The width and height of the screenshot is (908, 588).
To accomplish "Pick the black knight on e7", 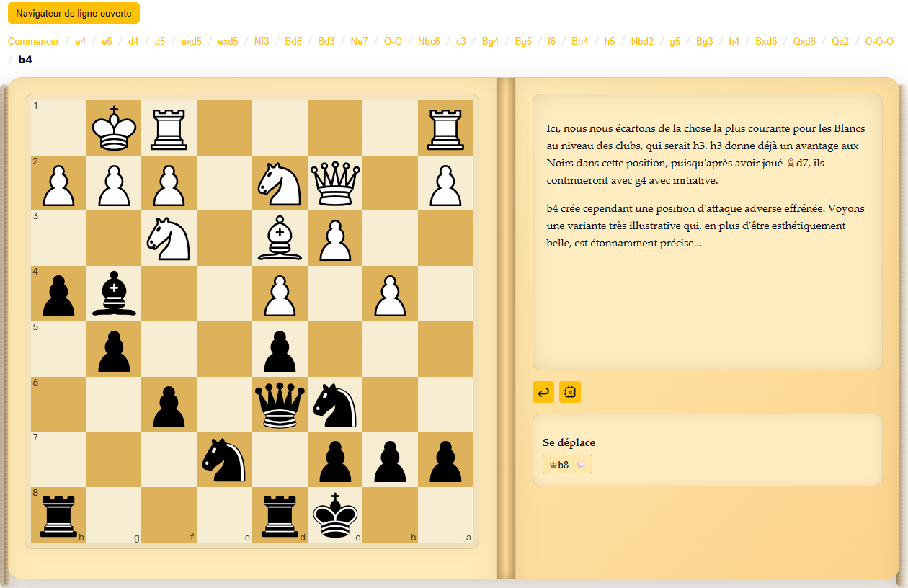I will pyautogui.click(x=224, y=460).
